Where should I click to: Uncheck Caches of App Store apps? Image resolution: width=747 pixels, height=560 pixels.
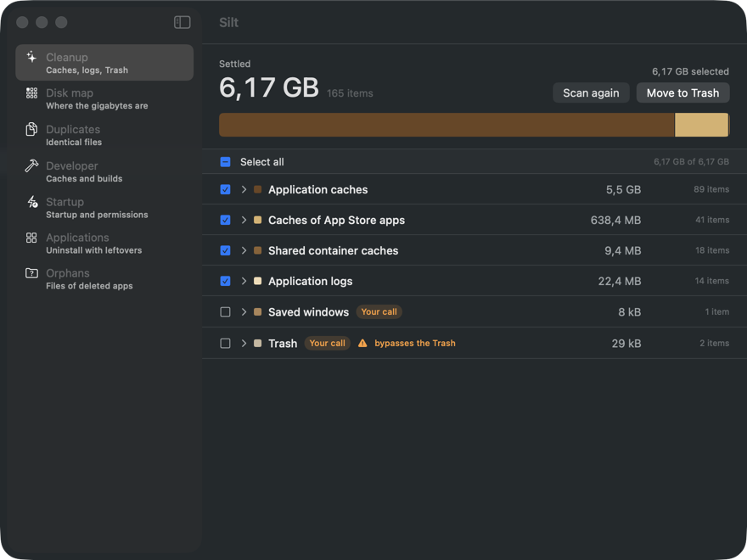click(225, 220)
